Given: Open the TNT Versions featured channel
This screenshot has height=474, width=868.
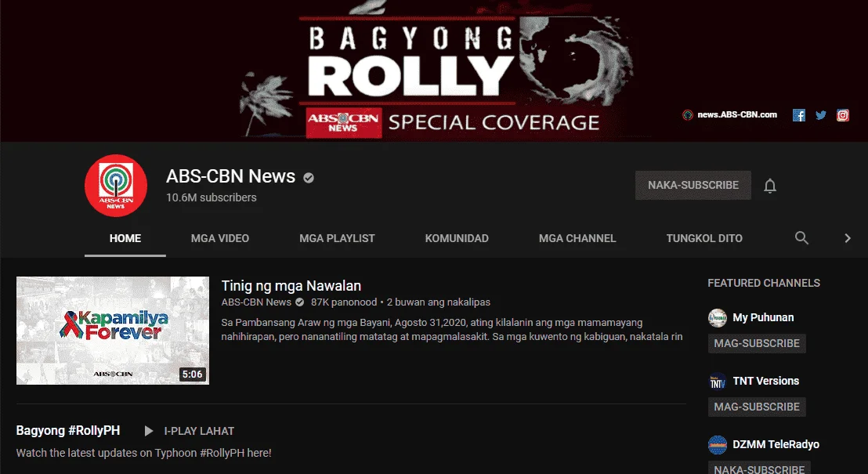Looking at the screenshot, I should click(765, 381).
